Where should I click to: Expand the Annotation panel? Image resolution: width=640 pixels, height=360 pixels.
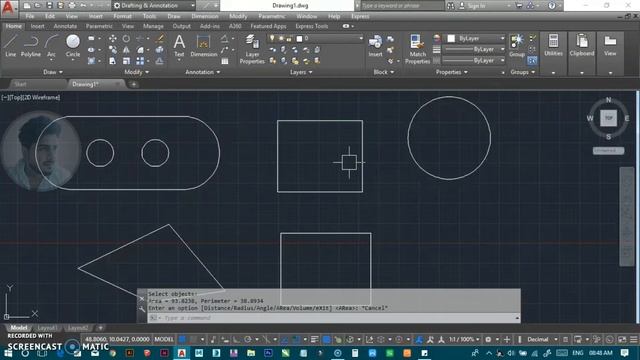coord(202,72)
